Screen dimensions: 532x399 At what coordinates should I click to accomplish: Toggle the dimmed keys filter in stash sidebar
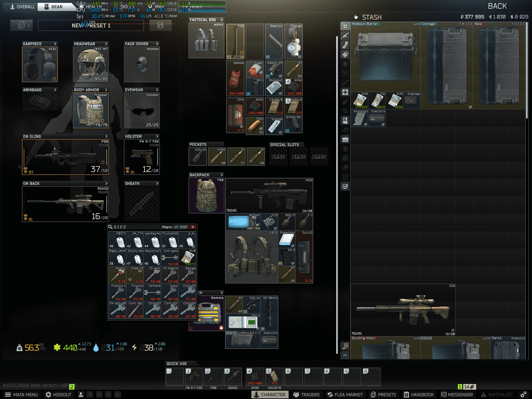click(345, 168)
